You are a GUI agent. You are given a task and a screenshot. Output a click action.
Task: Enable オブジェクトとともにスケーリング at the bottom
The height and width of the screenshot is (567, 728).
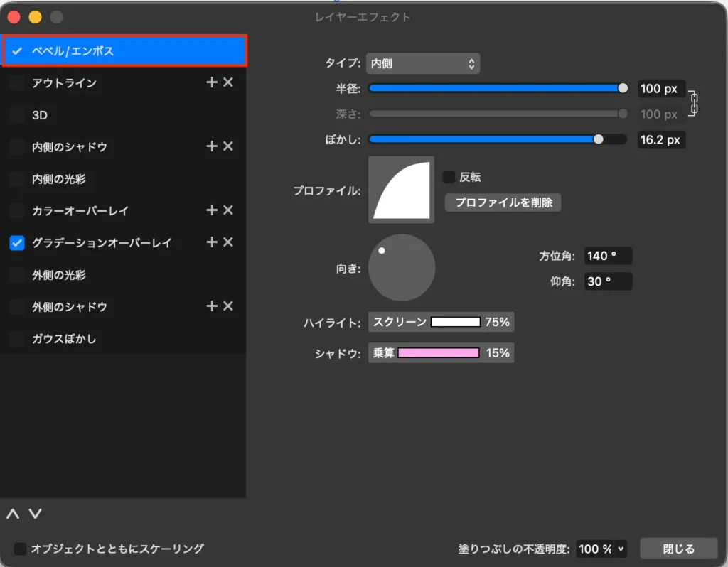point(20,548)
